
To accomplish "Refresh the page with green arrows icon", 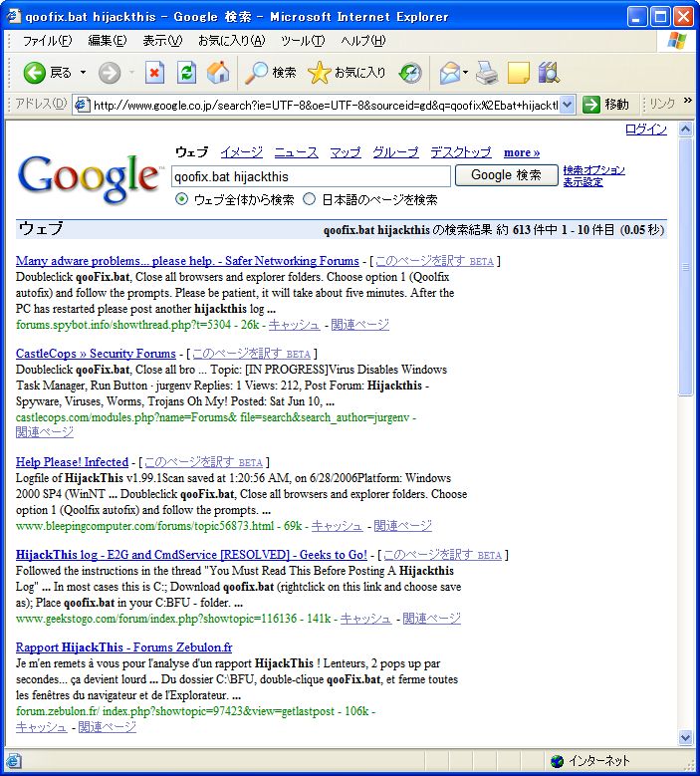I will 186,74.
